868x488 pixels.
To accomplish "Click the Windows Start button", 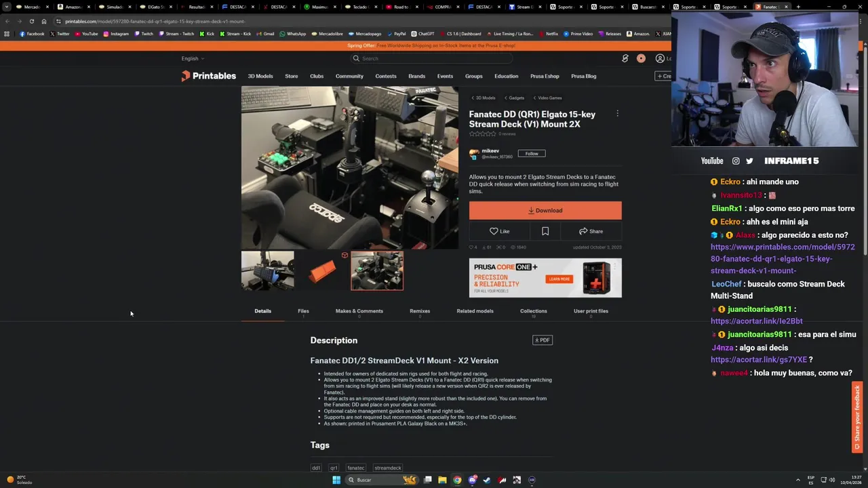I will (x=336, y=480).
